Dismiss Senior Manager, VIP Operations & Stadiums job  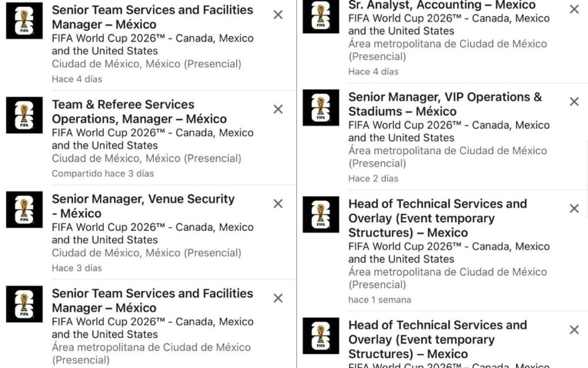click(x=574, y=102)
